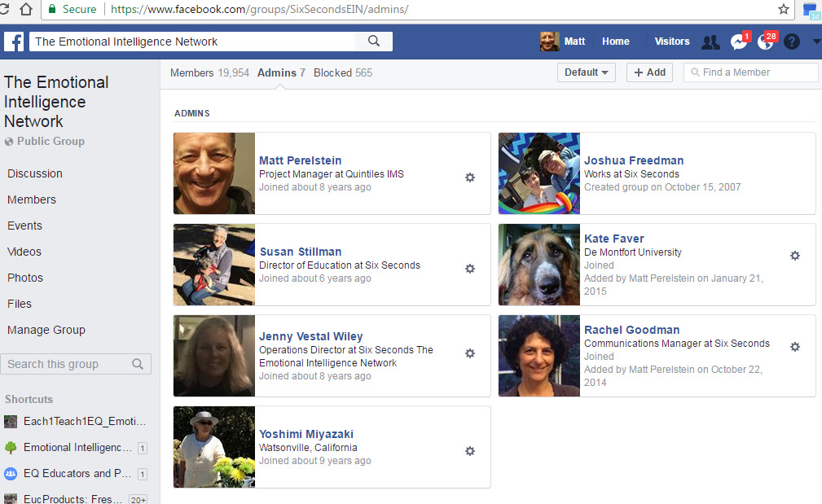Bookmark this page with the star icon
The width and height of the screenshot is (822, 504).
784,10
